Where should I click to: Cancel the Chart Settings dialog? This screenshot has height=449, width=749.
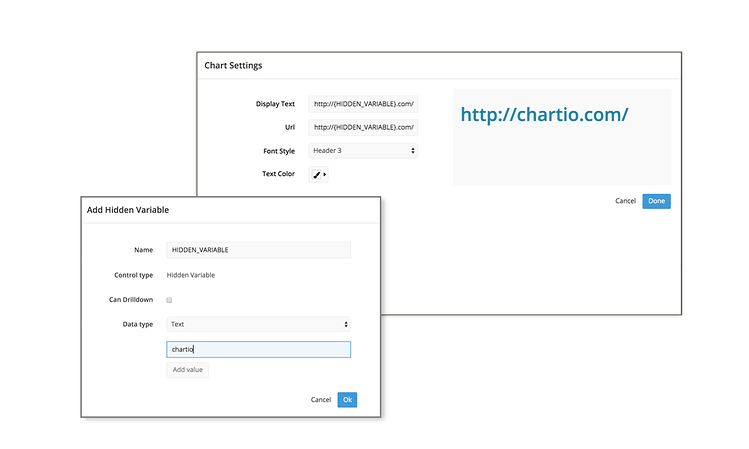(x=625, y=201)
